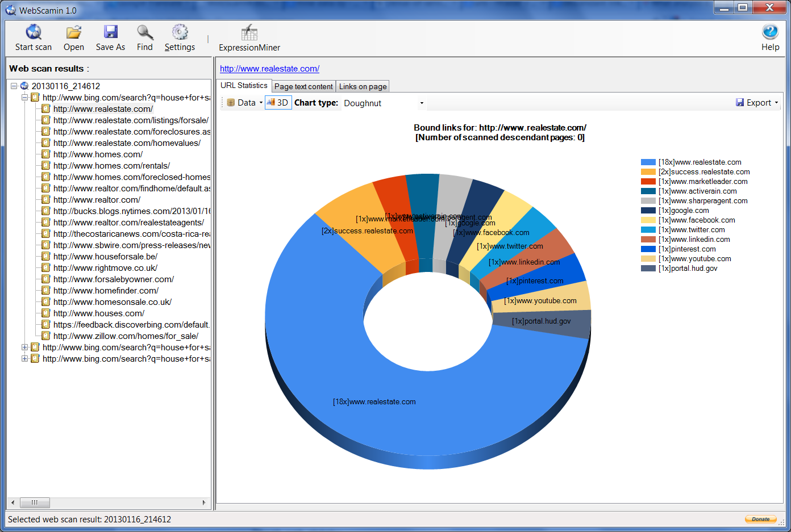Screen dimensions: 791x532
Task: Click page icon of zillow.com/homes/for_sale/ row
Action: click(x=46, y=336)
